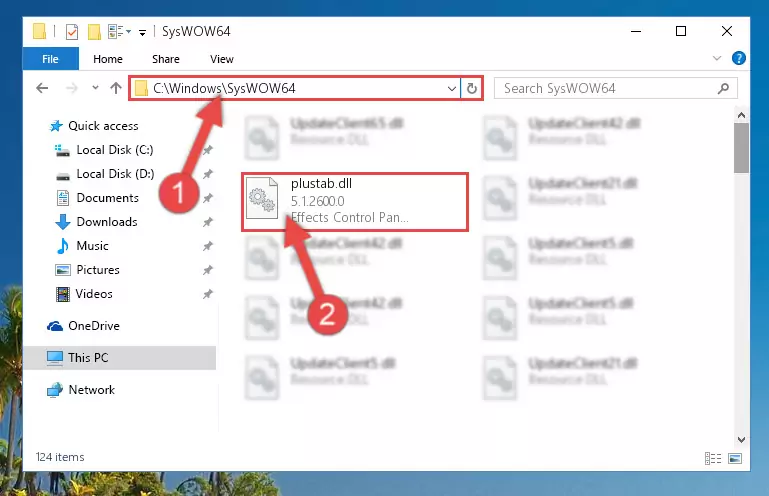Click the 124 items status text
The height and width of the screenshot is (496, 769).
(60, 457)
